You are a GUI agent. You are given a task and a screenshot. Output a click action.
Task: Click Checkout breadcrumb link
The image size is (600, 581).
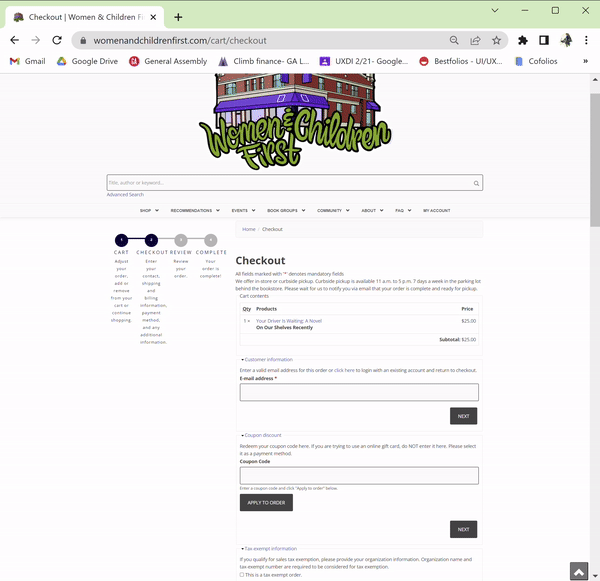tap(272, 229)
